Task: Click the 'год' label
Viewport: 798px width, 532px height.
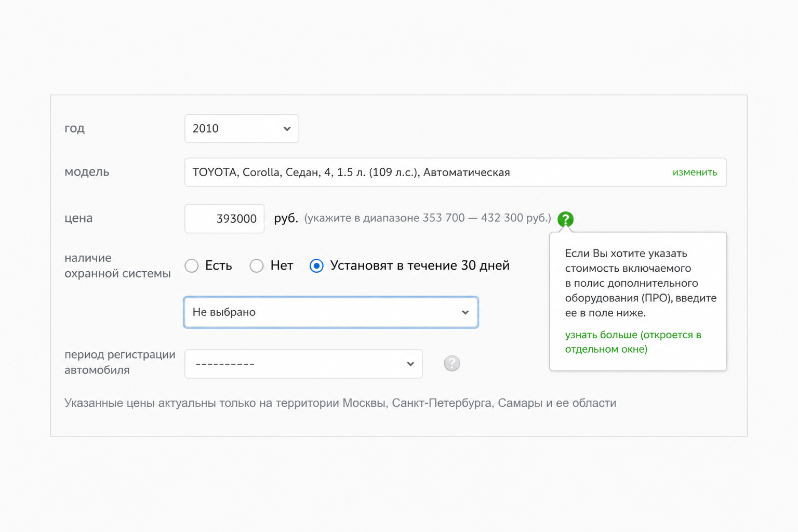Action: click(74, 128)
